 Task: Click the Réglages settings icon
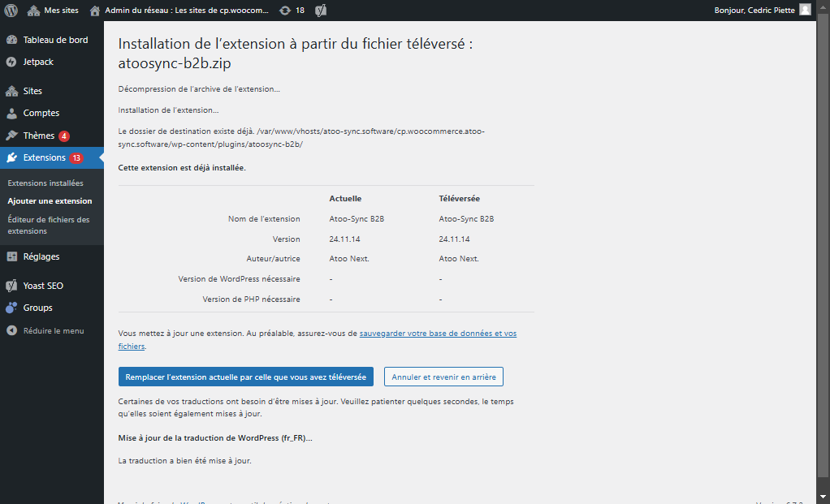11,256
